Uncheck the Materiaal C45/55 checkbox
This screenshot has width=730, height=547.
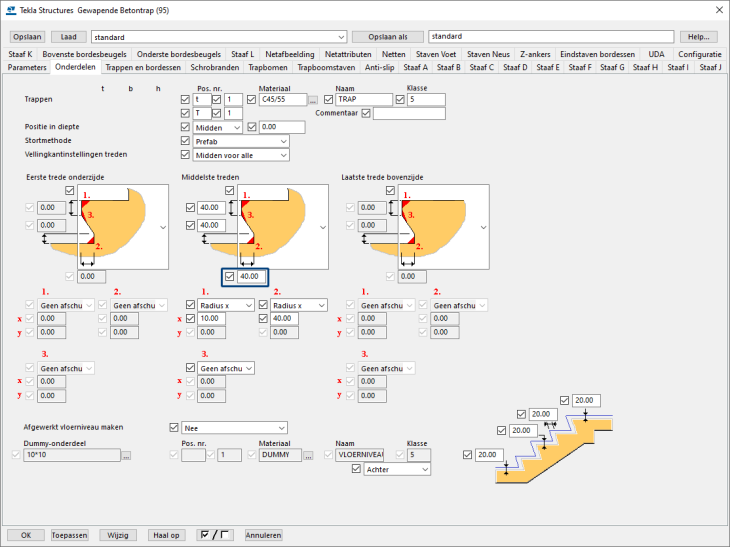[x=251, y=100]
